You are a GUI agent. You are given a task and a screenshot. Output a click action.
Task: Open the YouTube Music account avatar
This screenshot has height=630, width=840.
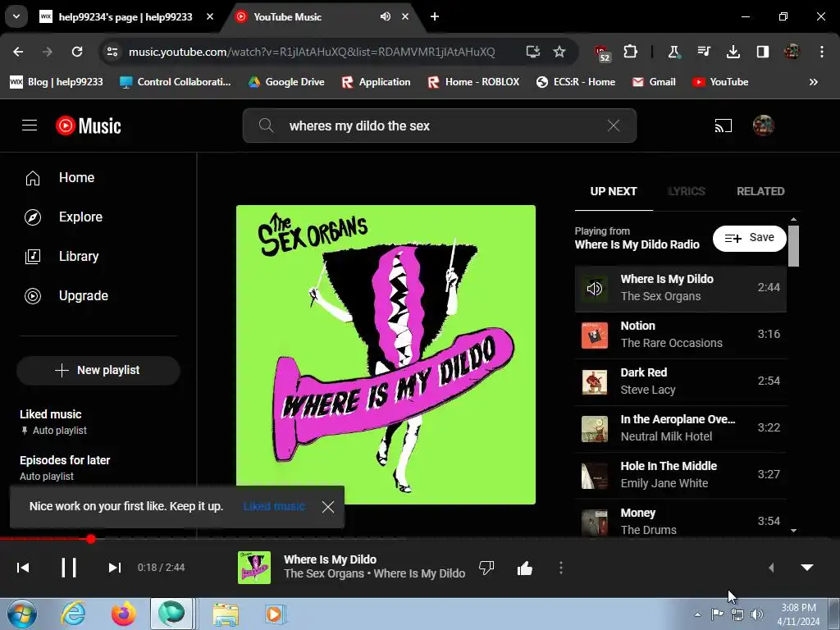[x=764, y=126]
